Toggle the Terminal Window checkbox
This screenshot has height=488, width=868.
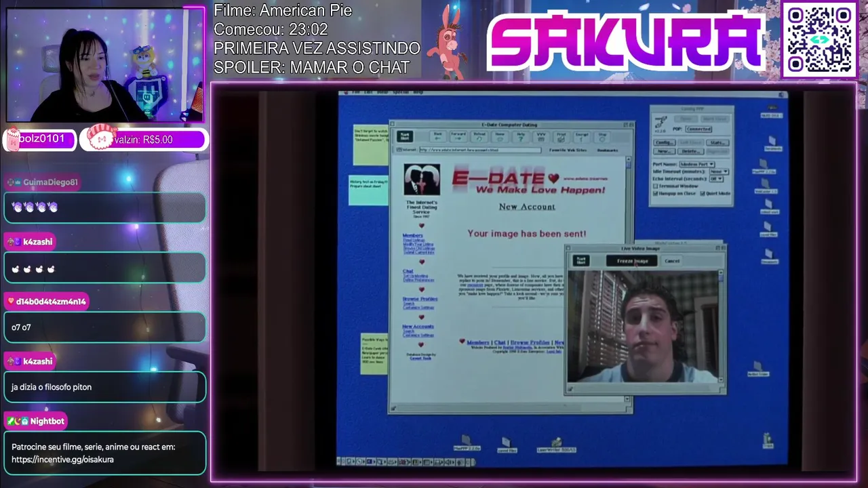(655, 186)
